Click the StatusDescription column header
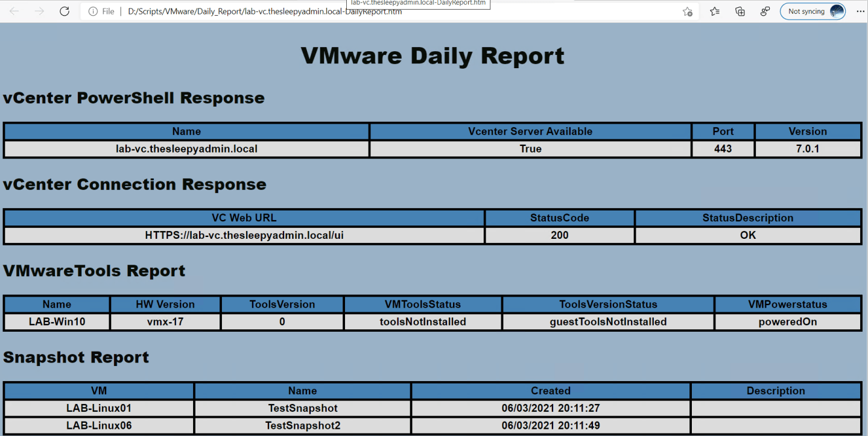 748,218
